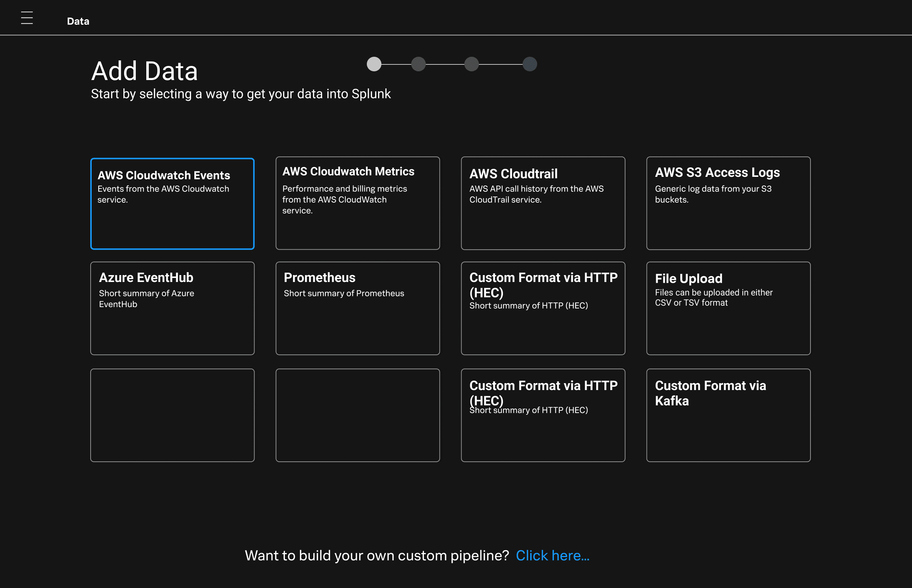Click the Data header tab
Viewport: 912px width, 588px height.
[78, 21]
